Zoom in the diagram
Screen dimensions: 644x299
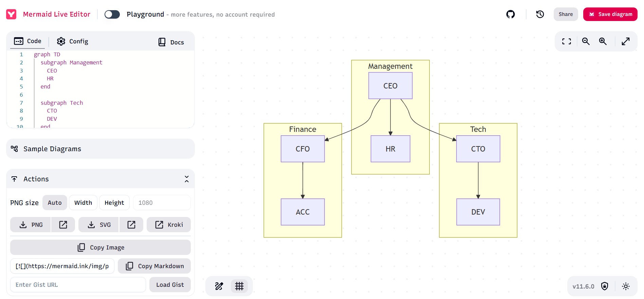click(603, 41)
